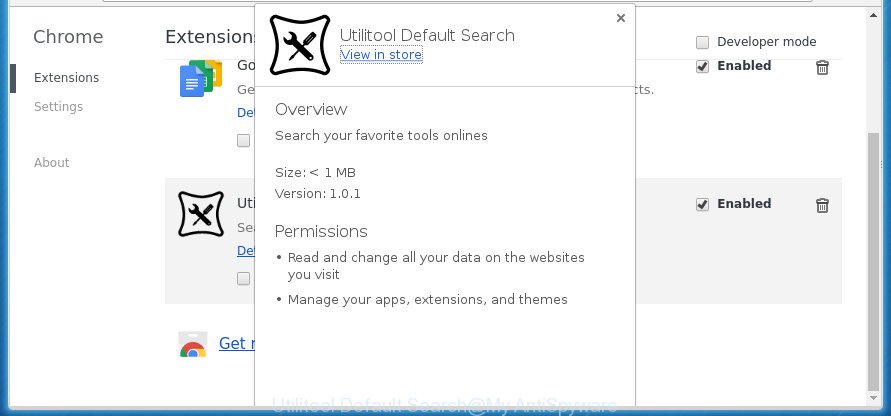This screenshot has width=891, height=416.
Task: Remove Google Docs extension via trash icon
Action: pos(822,68)
